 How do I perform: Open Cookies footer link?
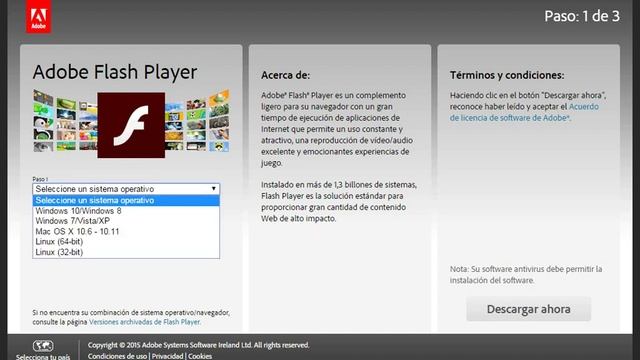(x=200, y=356)
